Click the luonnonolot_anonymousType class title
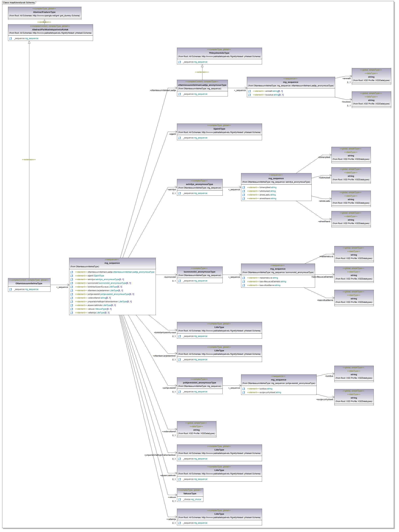399x532 pixels. (x=199, y=272)
